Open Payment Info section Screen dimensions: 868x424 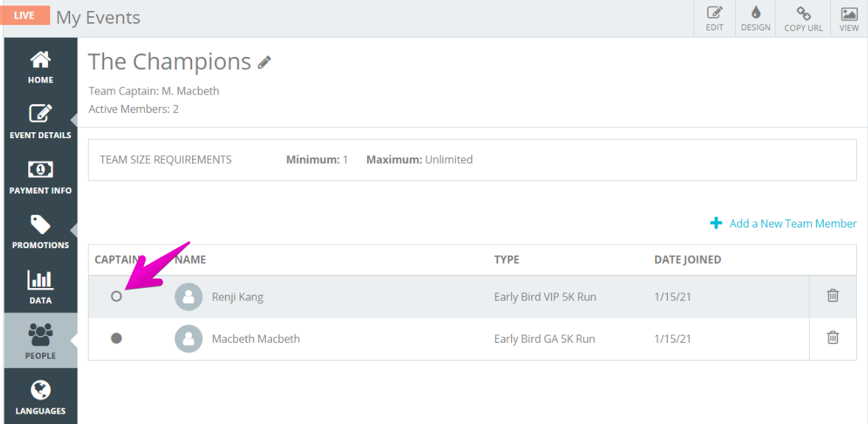coord(41,176)
